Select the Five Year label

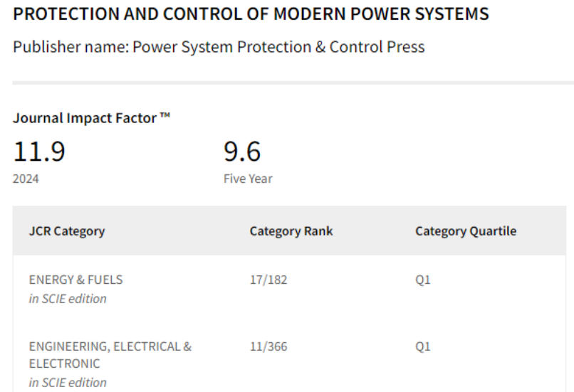pos(248,179)
